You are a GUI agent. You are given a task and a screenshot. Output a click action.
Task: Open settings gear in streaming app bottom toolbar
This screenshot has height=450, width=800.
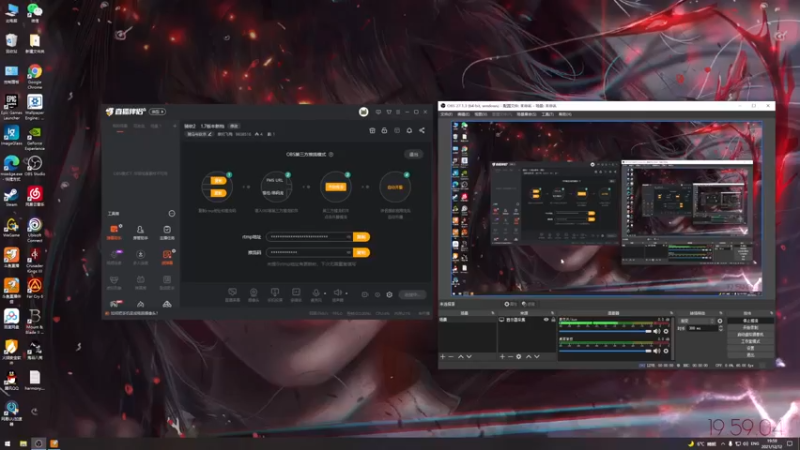(389, 294)
